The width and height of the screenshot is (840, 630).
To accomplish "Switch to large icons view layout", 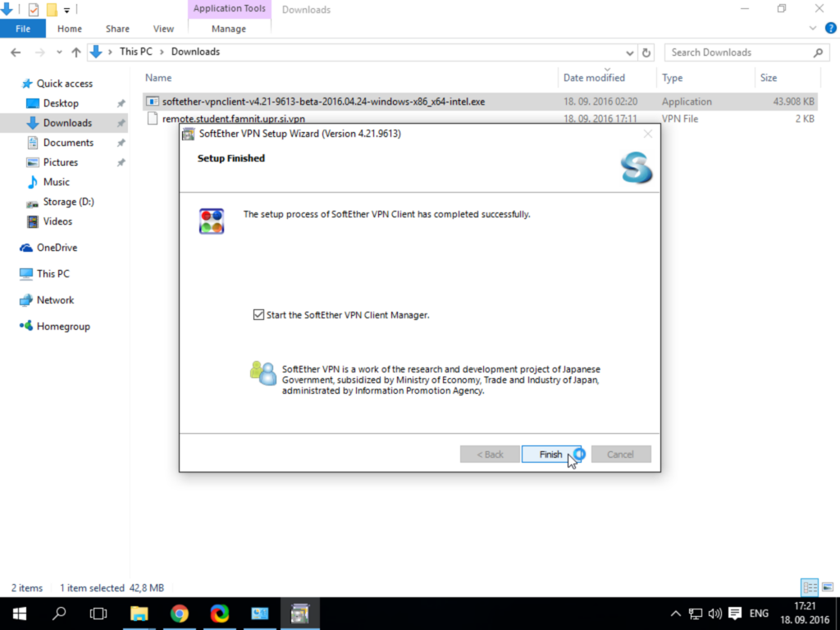I will click(828, 587).
